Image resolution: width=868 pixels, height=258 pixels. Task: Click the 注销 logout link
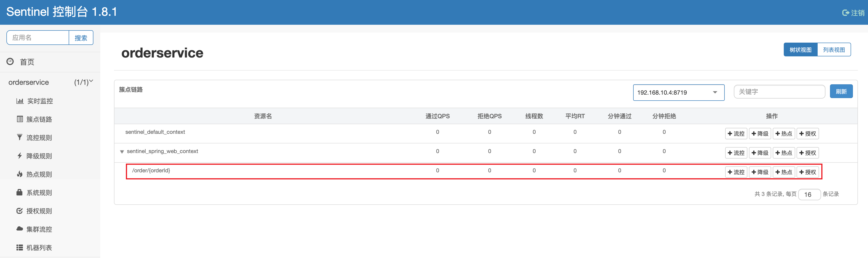(857, 13)
